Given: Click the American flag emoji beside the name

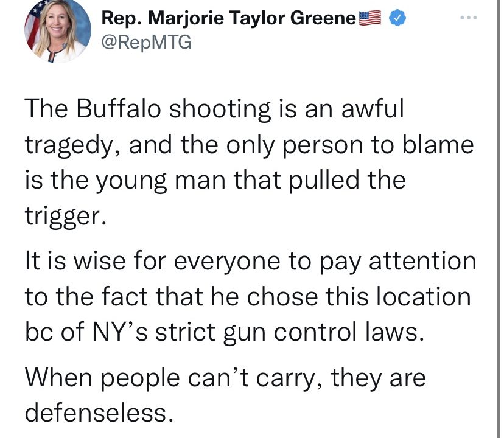Looking at the screenshot, I should click(369, 18).
